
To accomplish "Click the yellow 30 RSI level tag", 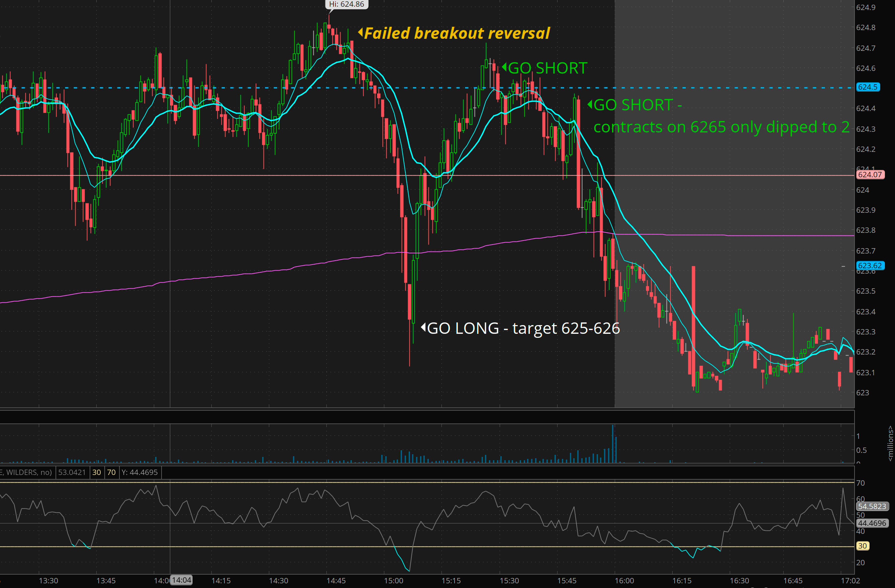I will pyautogui.click(x=862, y=546).
